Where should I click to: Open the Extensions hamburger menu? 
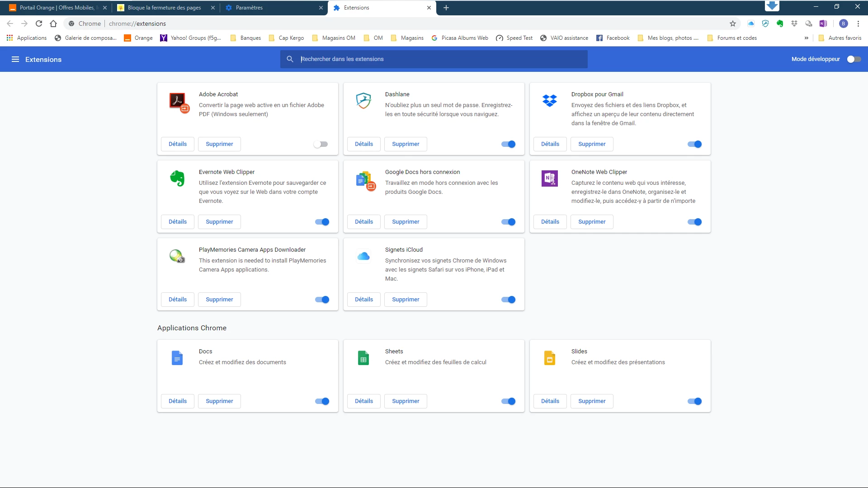coord(15,59)
